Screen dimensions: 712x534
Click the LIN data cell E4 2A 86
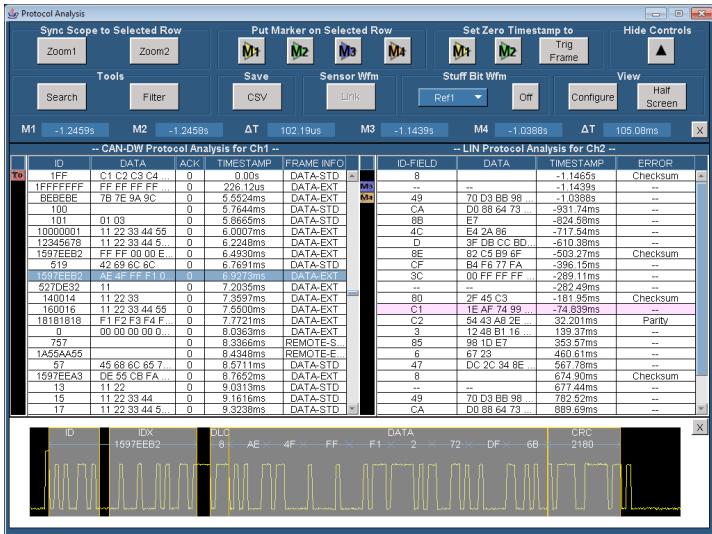496,232
